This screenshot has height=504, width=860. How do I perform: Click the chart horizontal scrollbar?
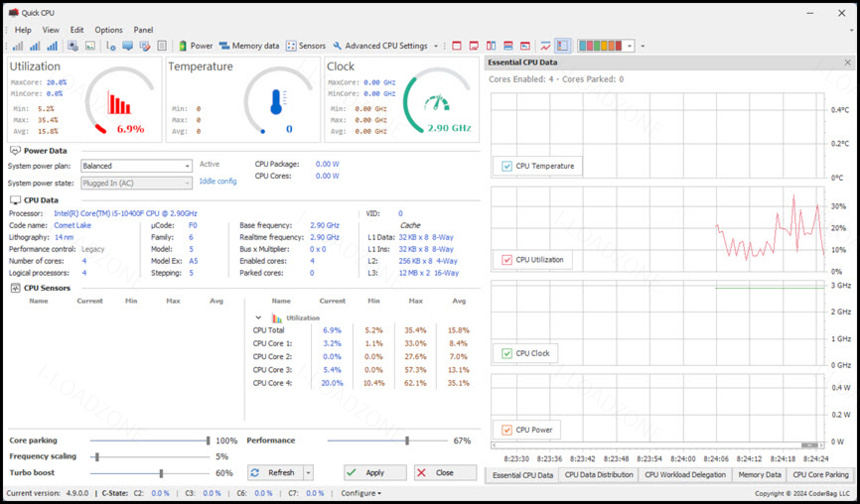click(x=658, y=445)
